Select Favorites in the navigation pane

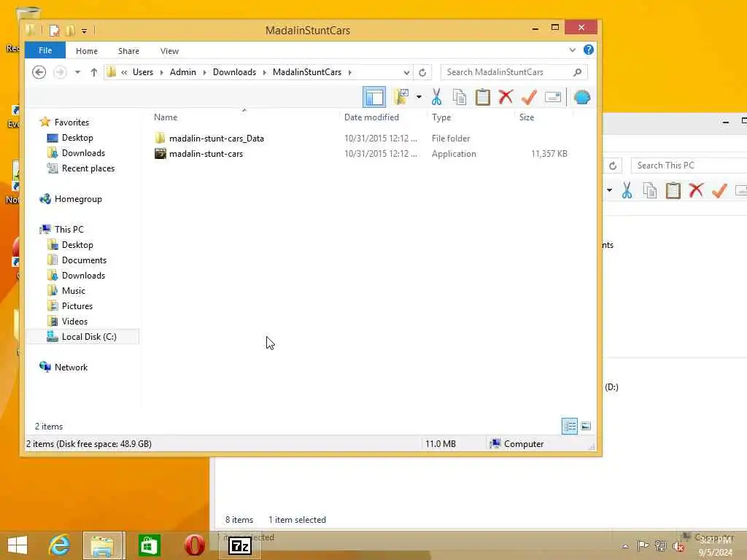coord(71,122)
